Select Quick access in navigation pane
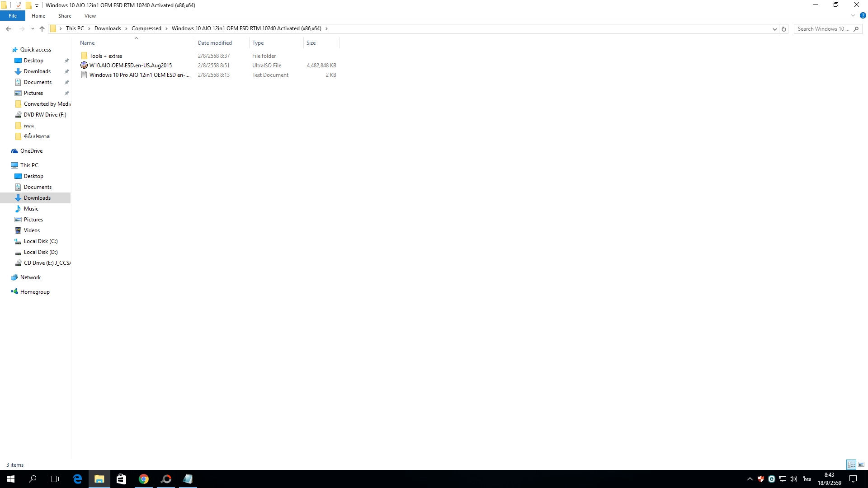Image resolution: width=868 pixels, height=488 pixels. pyautogui.click(x=36, y=50)
